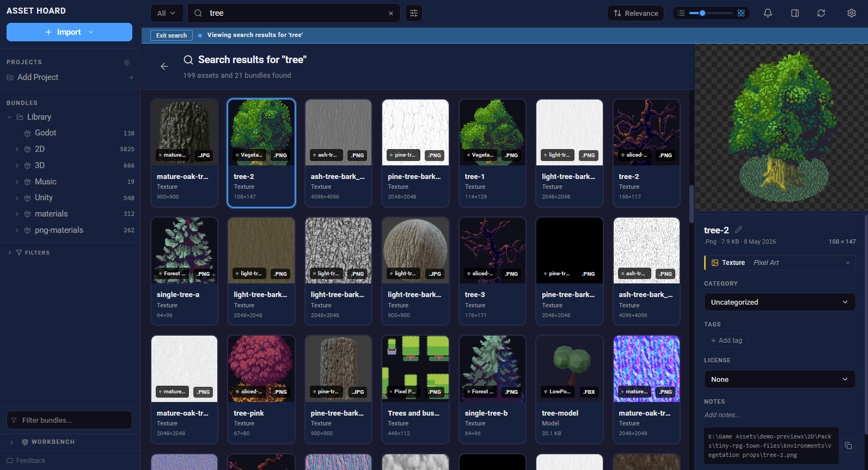This screenshot has height=470, width=868.
Task: Toggle the side panel layout icon
Action: pos(795,13)
